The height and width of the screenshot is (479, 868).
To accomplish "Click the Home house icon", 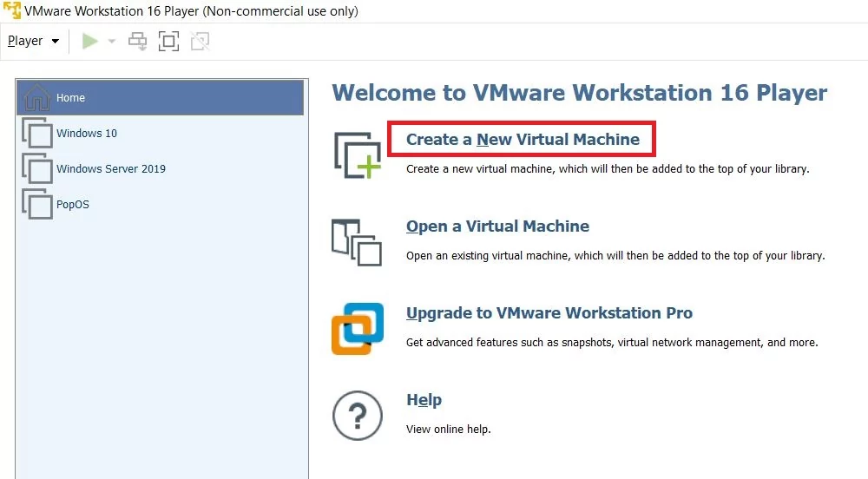I will tap(37, 97).
